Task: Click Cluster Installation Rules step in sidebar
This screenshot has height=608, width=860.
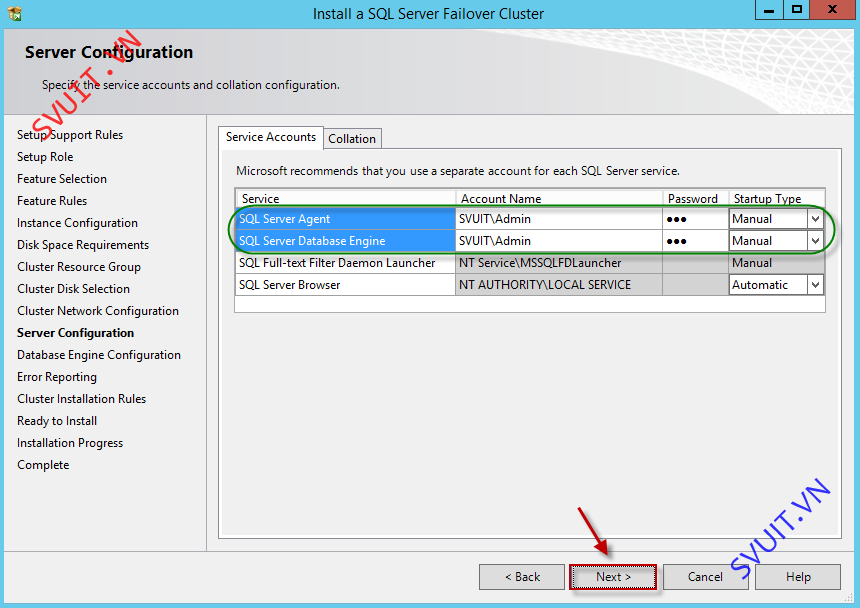Action: point(82,399)
